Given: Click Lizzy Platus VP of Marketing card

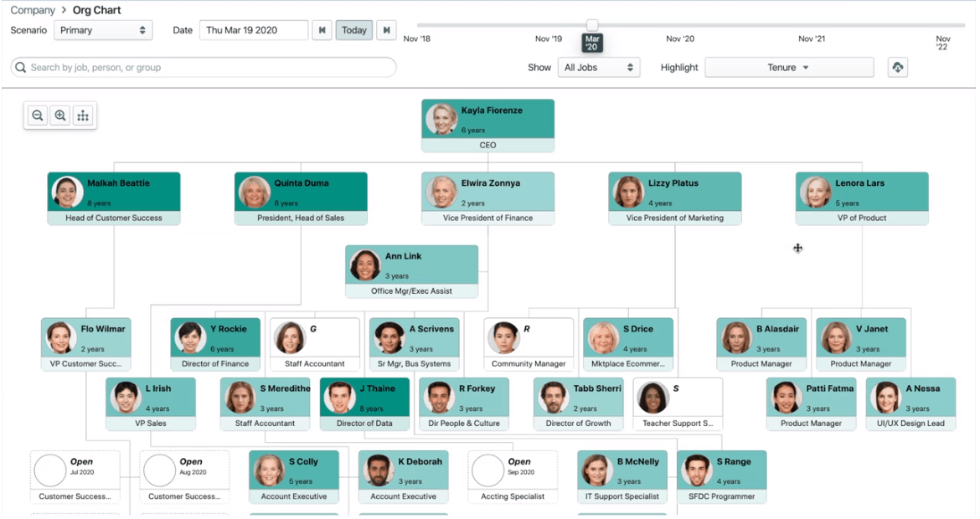Looking at the screenshot, I should [x=674, y=197].
